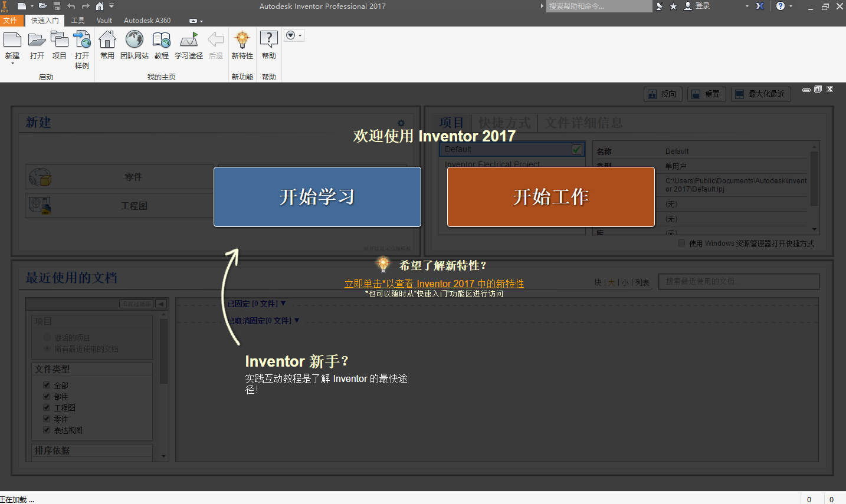Expand the 已固定 [0 文件] section

pyautogui.click(x=255, y=302)
